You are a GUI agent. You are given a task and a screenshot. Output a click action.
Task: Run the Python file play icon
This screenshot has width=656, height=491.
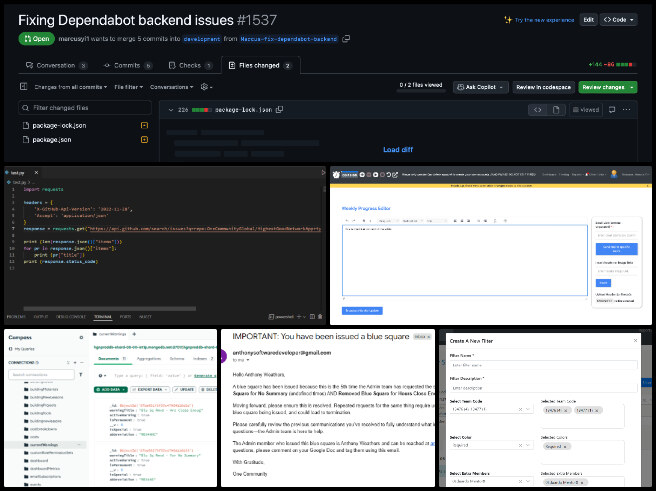pos(323,172)
